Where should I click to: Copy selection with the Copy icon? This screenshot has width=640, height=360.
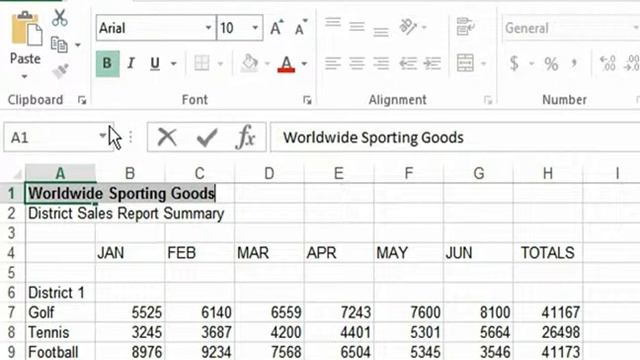(x=60, y=44)
